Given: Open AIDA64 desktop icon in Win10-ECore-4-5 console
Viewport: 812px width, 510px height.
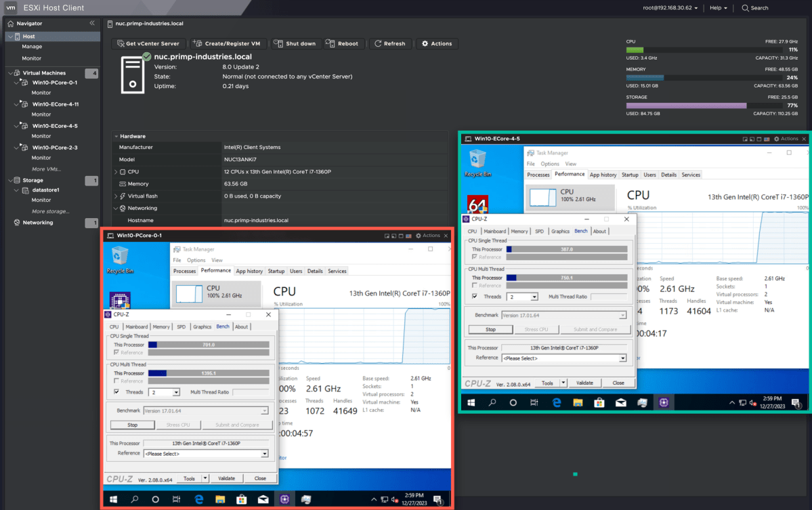Looking at the screenshot, I should coord(477,204).
